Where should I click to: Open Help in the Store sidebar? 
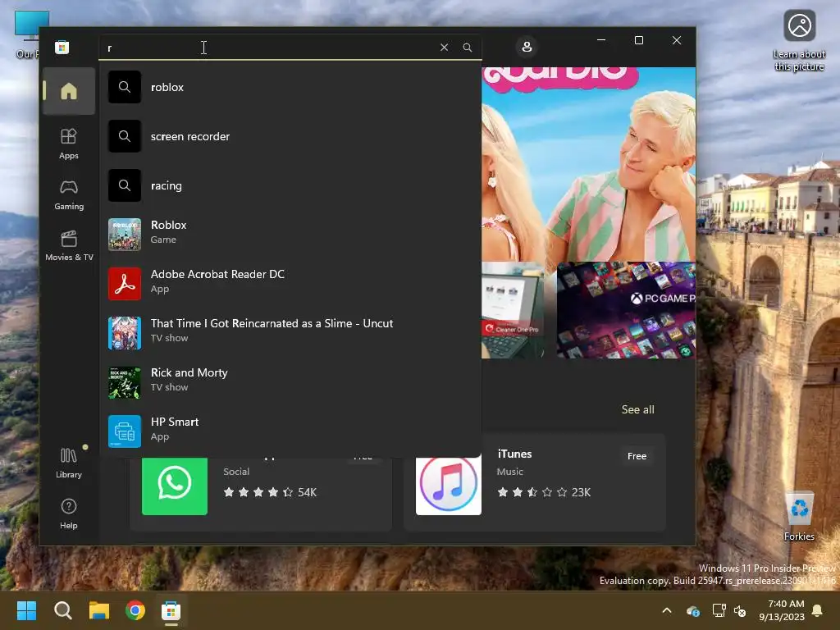(x=69, y=514)
